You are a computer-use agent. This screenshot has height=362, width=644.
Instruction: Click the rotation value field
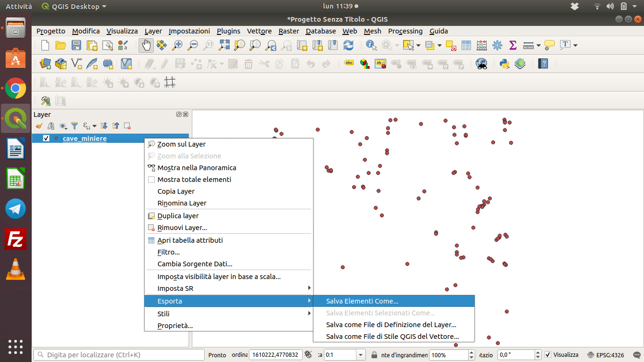click(516, 355)
